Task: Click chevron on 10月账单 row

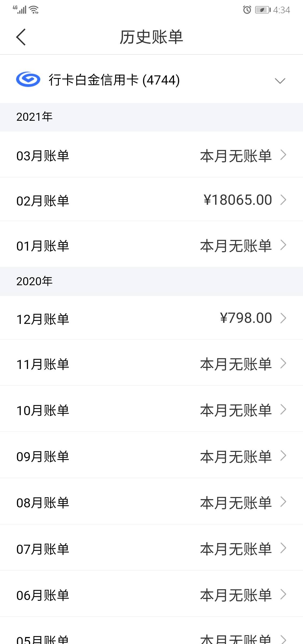Action: point(283,409)
